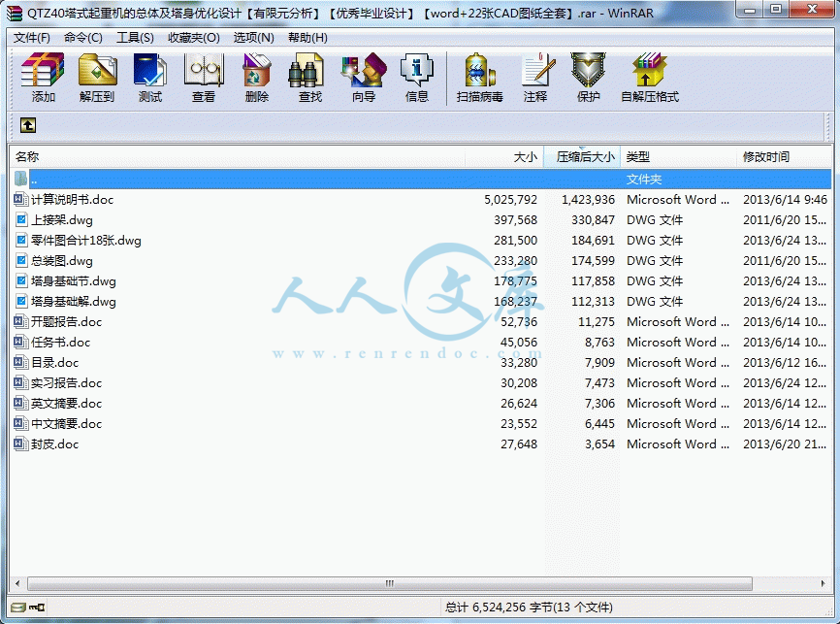Click the packed size value 1,423,936
Viewport: 840px width, 624px height.
pos(588,199)
